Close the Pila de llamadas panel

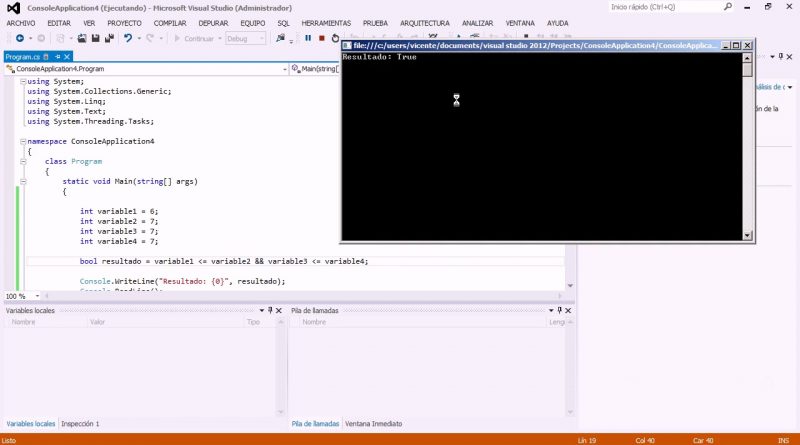tap(568, 310)
